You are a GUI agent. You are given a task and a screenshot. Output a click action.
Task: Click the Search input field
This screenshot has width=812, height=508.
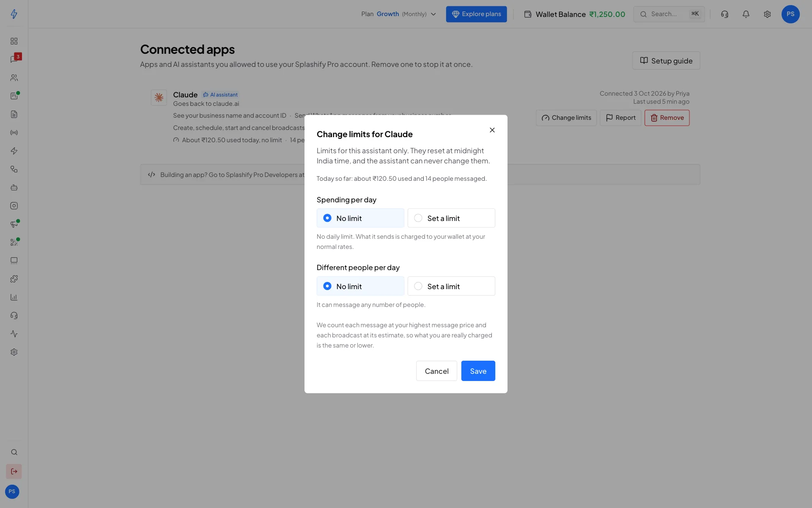point(669,14)
